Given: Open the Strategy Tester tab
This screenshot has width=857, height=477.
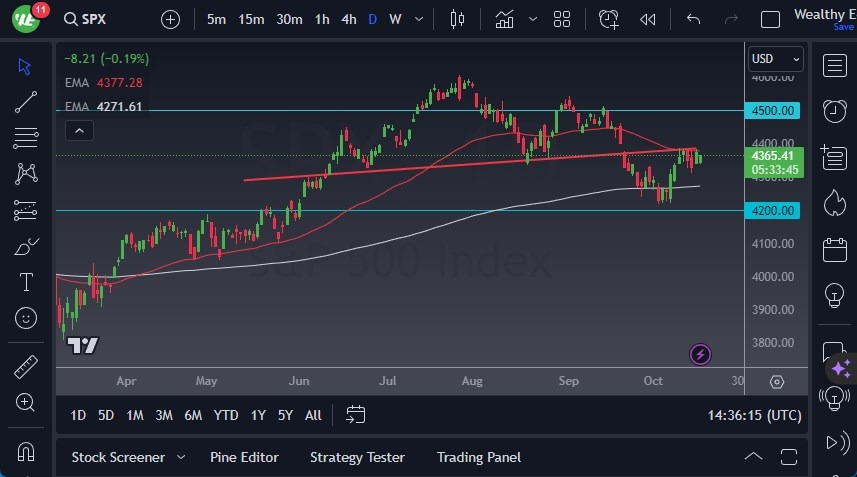Looking at the screenshot, I should point(357,457).
